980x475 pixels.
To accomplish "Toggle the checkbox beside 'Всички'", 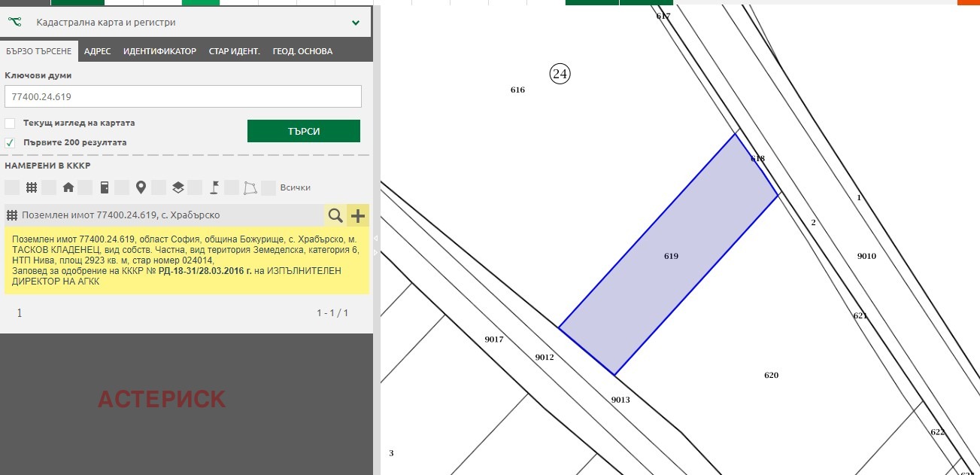I will pyautogui.click(x=269, y=187).
